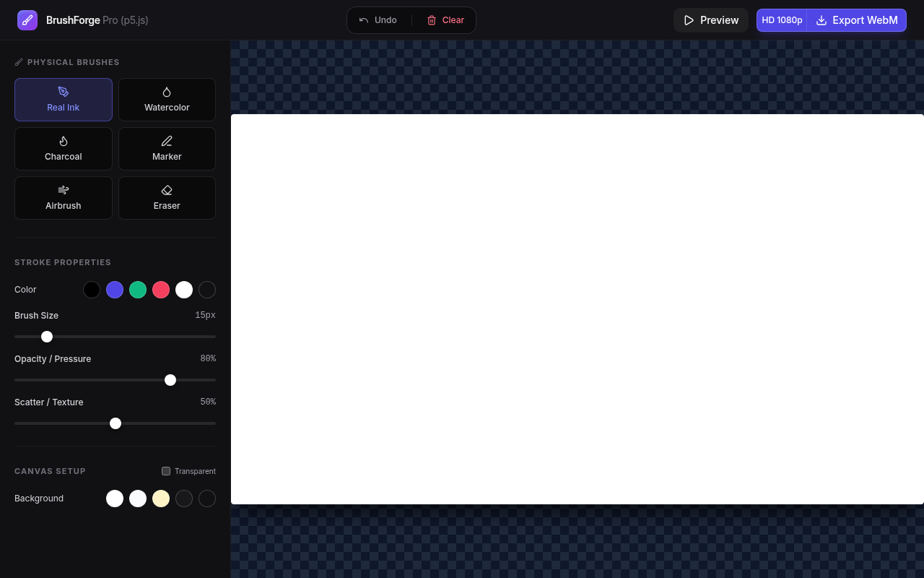Click the trash icon to Clear canvas
The height and width of the screenshot is (578, 924).
[430, 20]
